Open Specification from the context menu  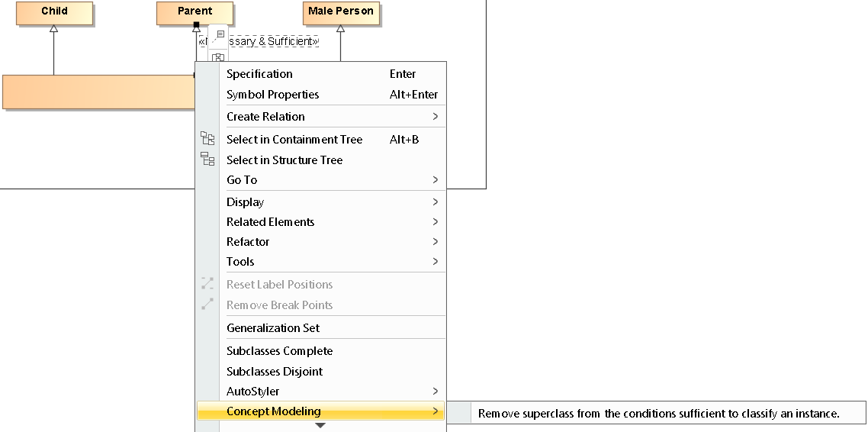[259, 74]
